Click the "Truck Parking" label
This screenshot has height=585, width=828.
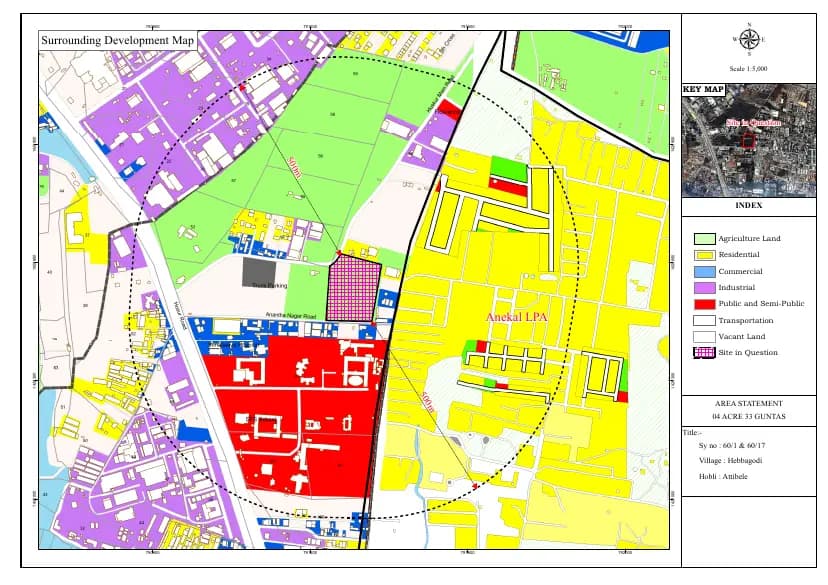(269, 286)
